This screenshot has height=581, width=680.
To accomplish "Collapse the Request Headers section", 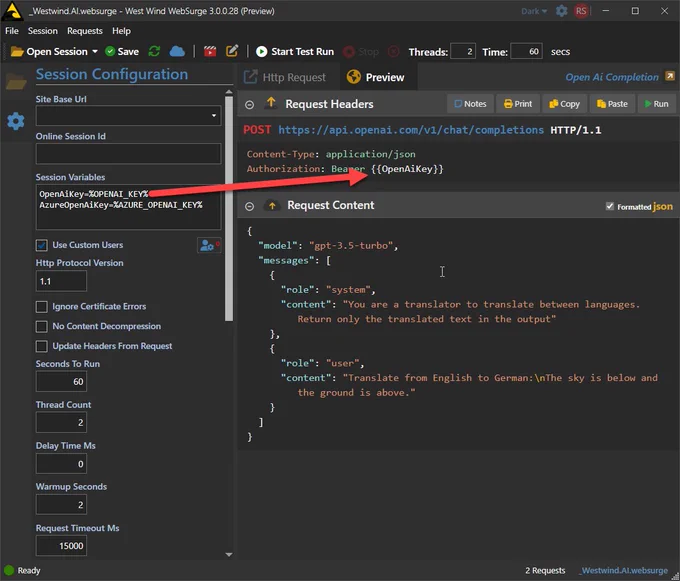I will [x=249, y=104].
